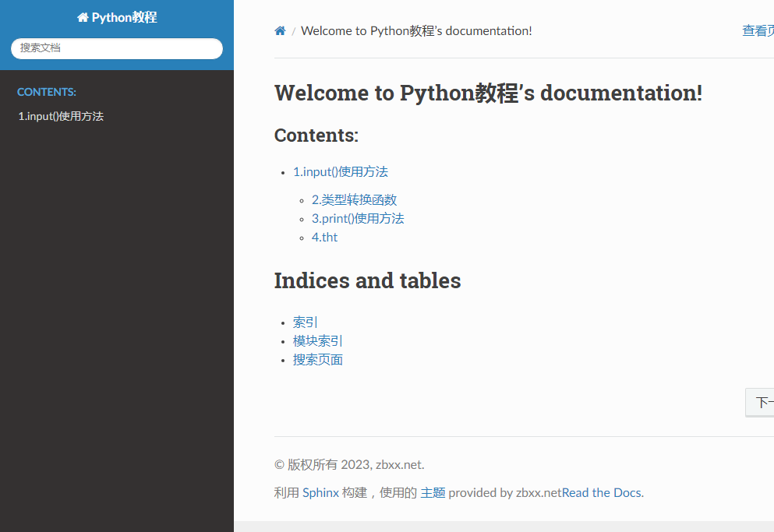Click the Welcome documentation breadcrumb text
Image resolution: width=774 pixels, height=532 pixels.
(x=416, y=30)
